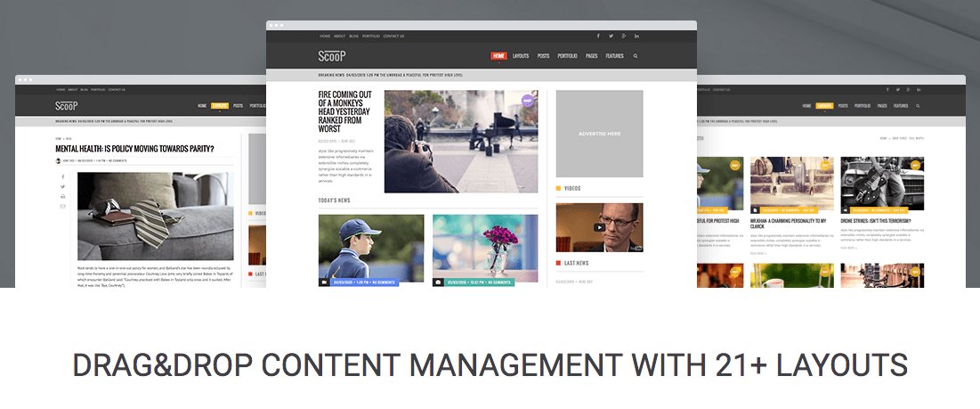Open Pages menu in center window
The width and height of the screenshot is (980, 409).
click(x=591, y=55)
